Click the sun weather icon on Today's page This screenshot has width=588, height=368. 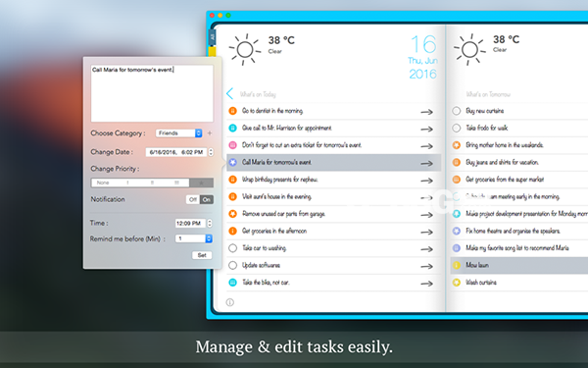point(245,49)
